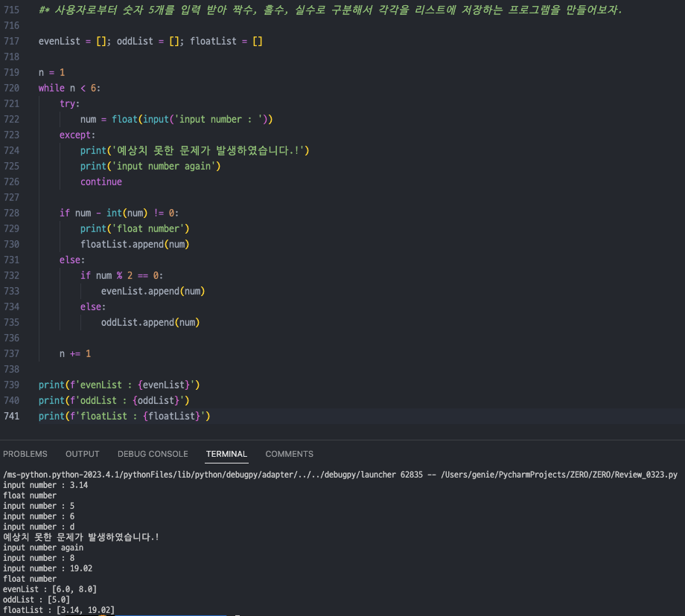Click the 'except:' line

click(x=77, y=135)
